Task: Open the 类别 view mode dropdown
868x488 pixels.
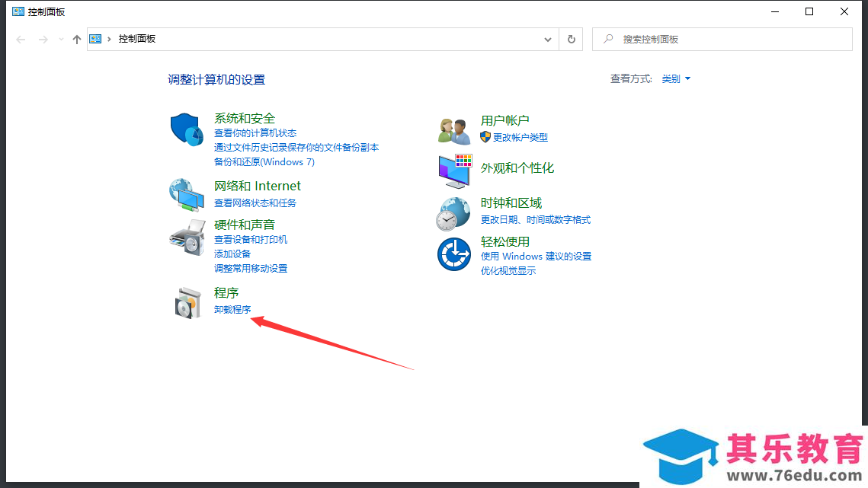Action: [x=676, y=78]
